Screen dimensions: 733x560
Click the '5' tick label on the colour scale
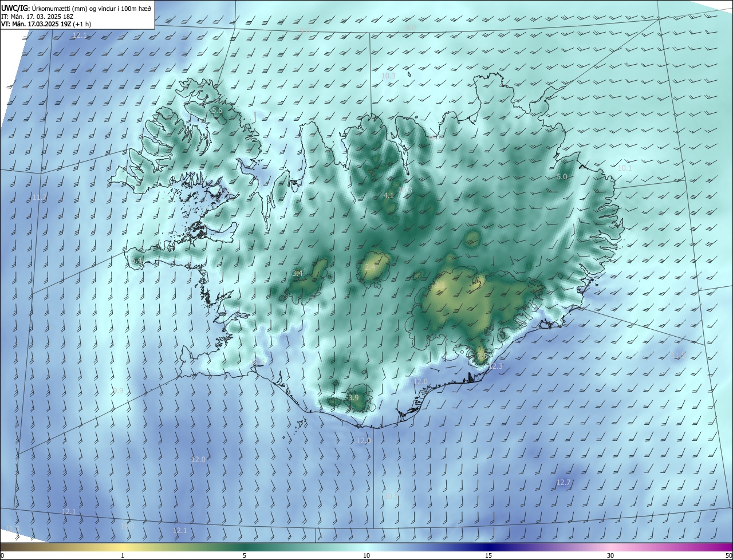pos(245,555)
